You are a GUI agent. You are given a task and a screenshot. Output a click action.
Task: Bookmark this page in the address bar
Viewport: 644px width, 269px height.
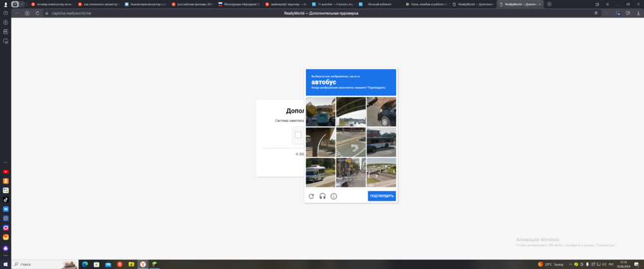[x=596, y=13]
